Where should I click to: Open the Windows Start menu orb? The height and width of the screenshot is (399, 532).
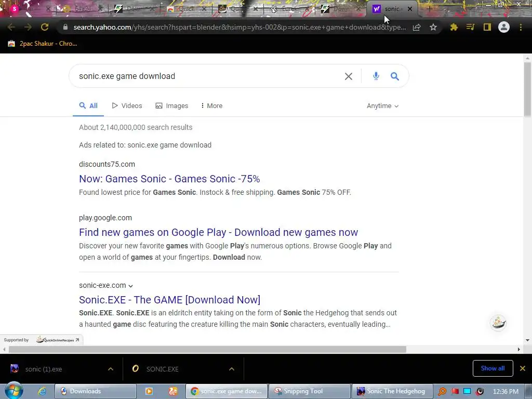13,391
